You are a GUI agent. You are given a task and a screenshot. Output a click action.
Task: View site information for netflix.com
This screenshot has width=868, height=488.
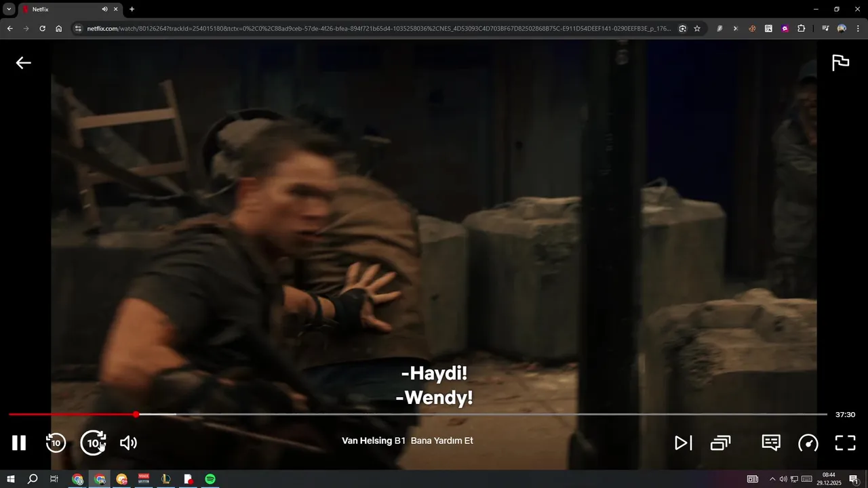click(78, 28)
